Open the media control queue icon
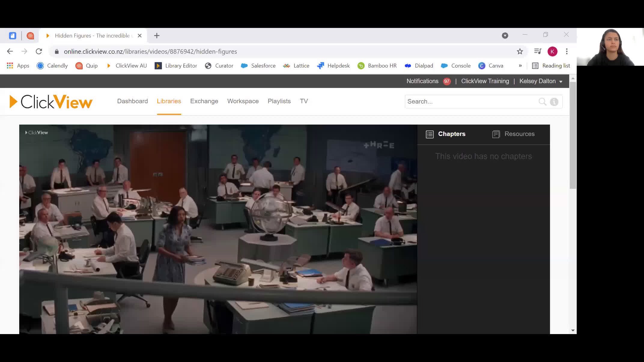The height and width of the screenshot is (362, 644). tap(538, 51)
